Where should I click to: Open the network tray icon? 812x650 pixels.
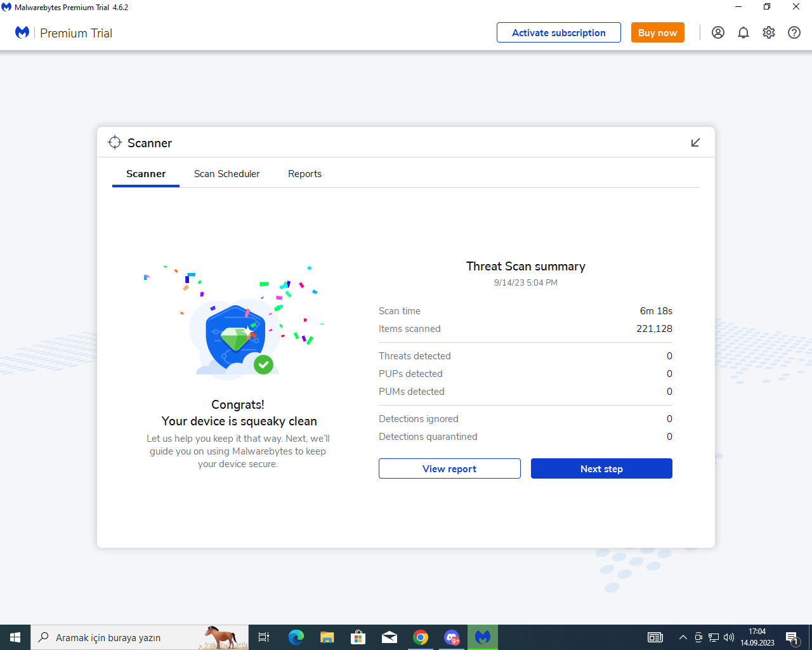click(x=714, y=637)
